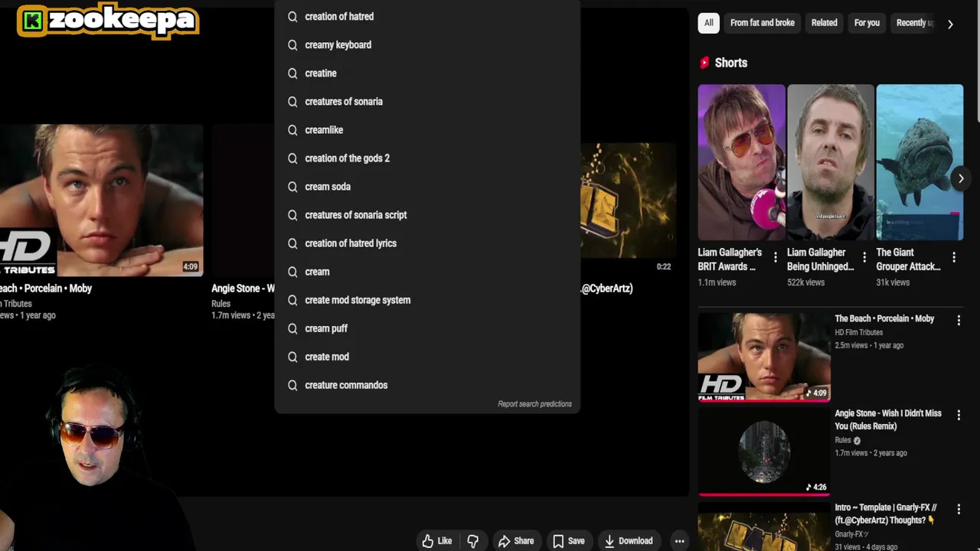Screen dimensions: 980x551
Task: Choose the 'cream soda' suggestion
Action: [x=427, y=186]
